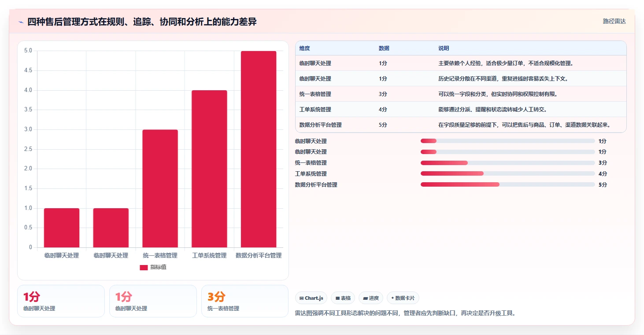Click the 4分 label beside the progress bars
This screenshot has width=644, height=335.
coord(603,174)
